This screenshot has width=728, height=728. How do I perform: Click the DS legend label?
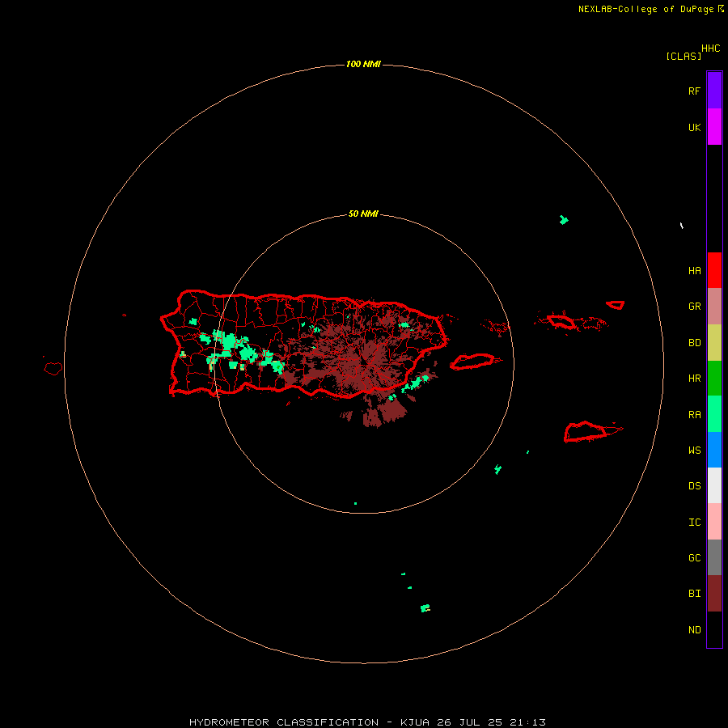pos(694,486)
